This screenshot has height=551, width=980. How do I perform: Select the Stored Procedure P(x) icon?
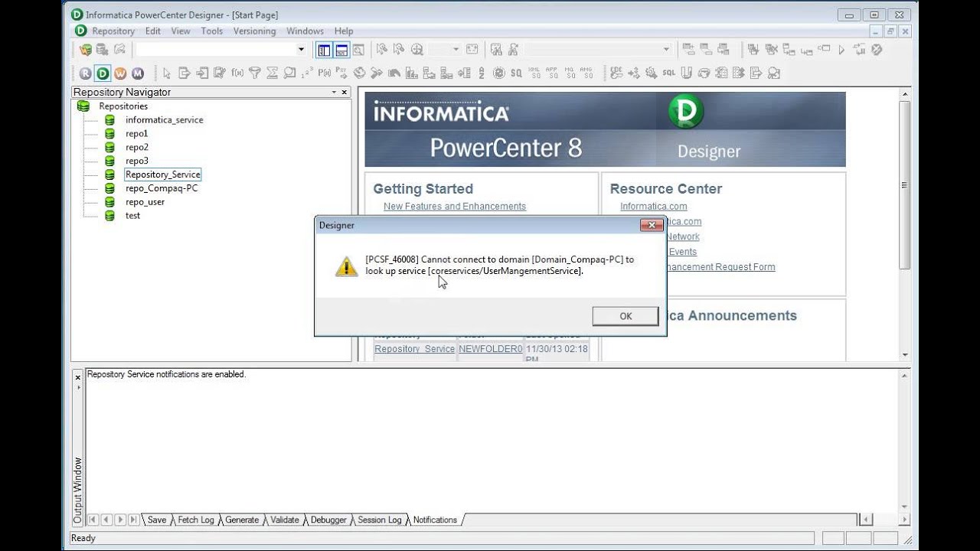(x=325, y=73)
